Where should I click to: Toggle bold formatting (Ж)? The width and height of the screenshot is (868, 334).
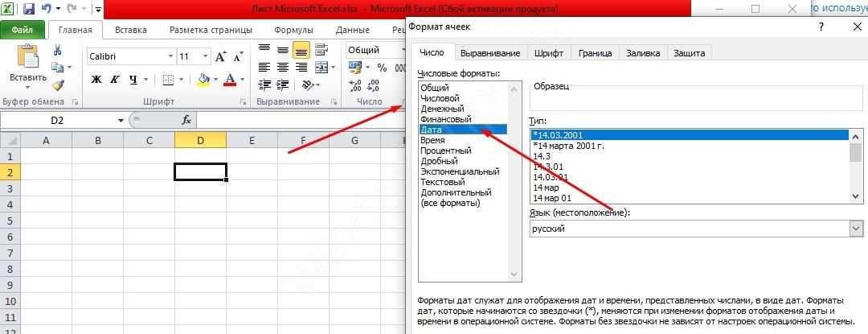96,80
